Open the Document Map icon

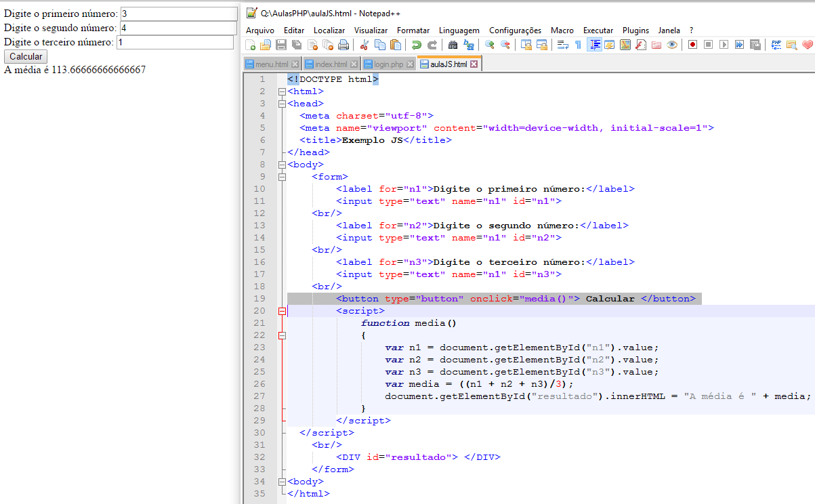pos(625,45)
